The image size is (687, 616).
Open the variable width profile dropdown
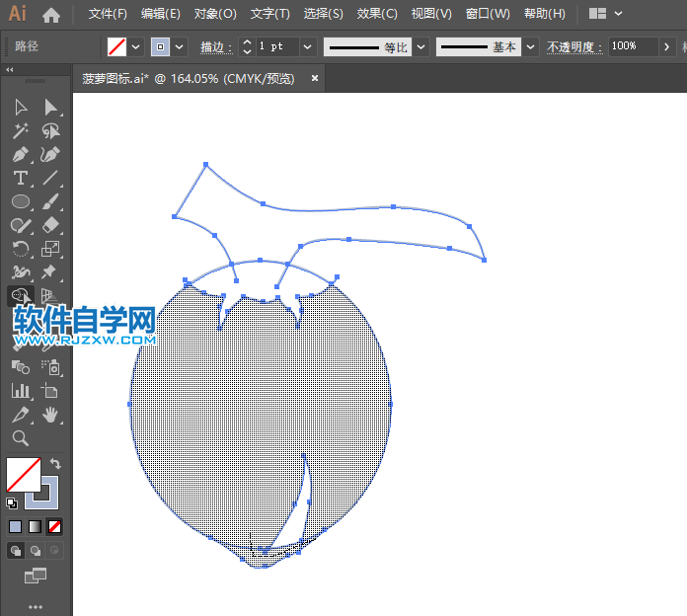coord(421,46)
